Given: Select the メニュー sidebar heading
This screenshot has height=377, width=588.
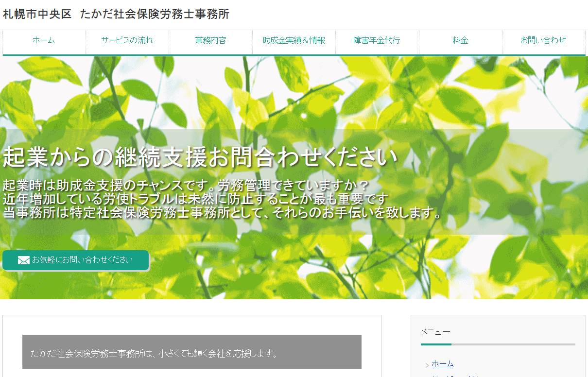Looking at the screenshot, I should click(435, 331).
